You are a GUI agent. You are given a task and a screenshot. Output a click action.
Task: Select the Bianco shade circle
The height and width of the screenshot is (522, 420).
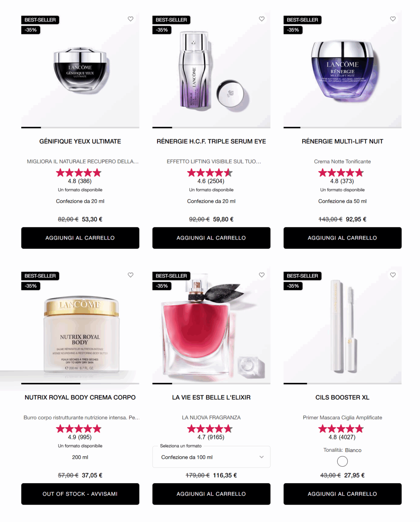tap(342, 461)
